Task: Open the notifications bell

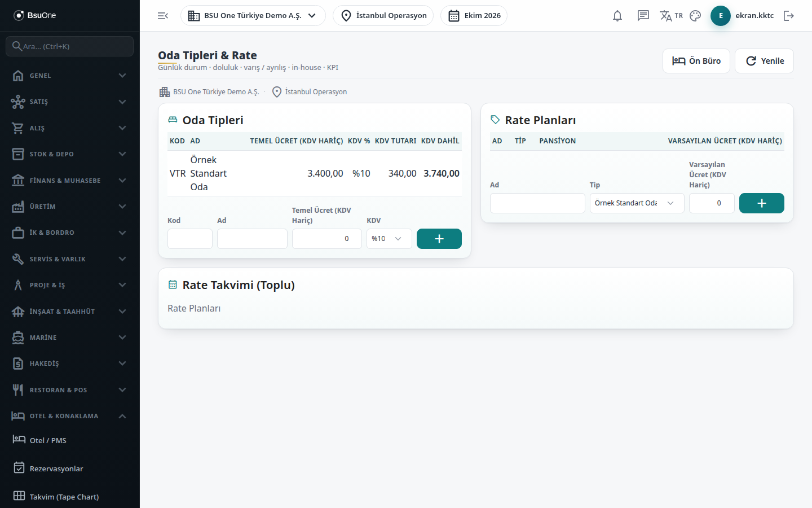Action: coord(617,16)
